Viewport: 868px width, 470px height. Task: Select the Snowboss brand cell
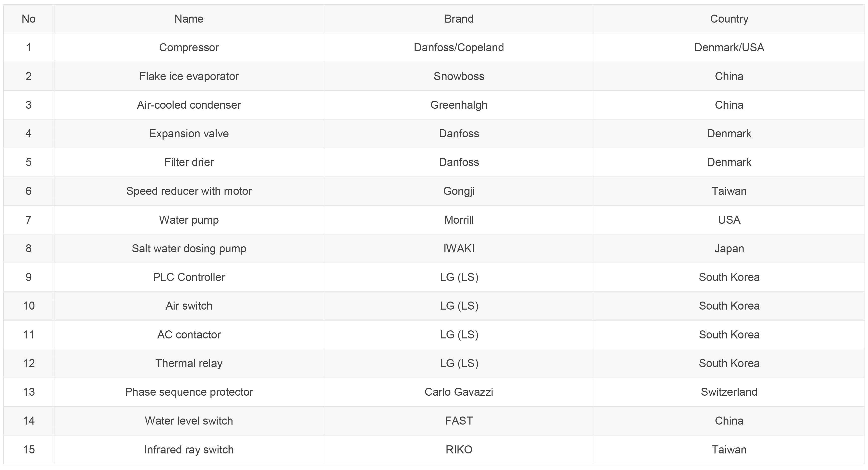pyautogui.click(x=459, y=76)
